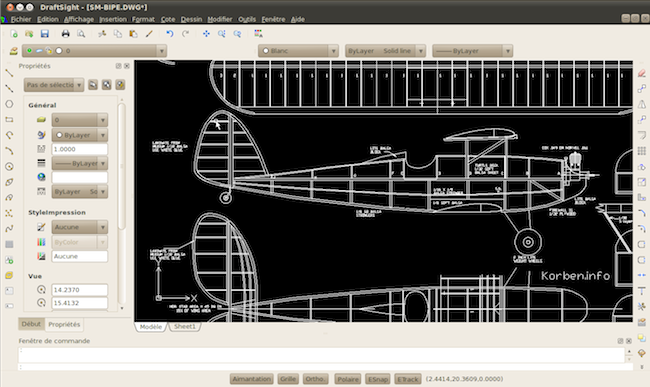Click the Save floppy disk icon
This screenshot has height=387, width=650.
pyautogui.click(x=45, y=34)
